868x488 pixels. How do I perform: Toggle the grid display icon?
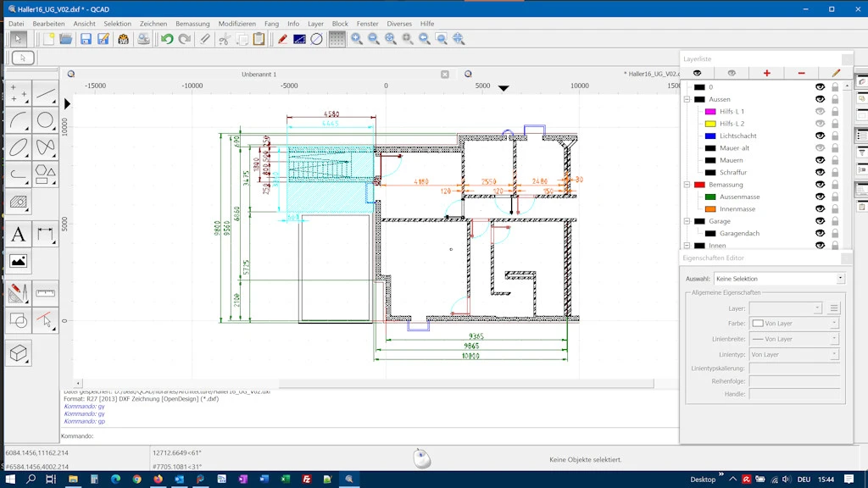(x=337, y=39)
